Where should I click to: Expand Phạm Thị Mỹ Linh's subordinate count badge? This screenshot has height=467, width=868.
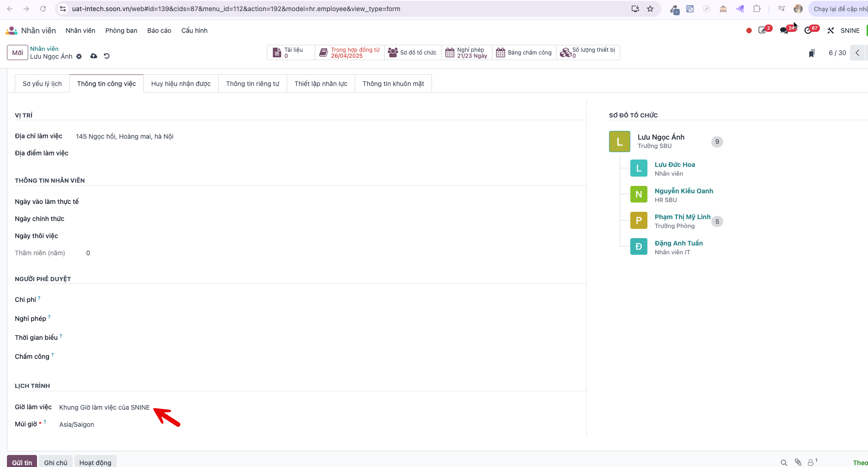(717, 221)
